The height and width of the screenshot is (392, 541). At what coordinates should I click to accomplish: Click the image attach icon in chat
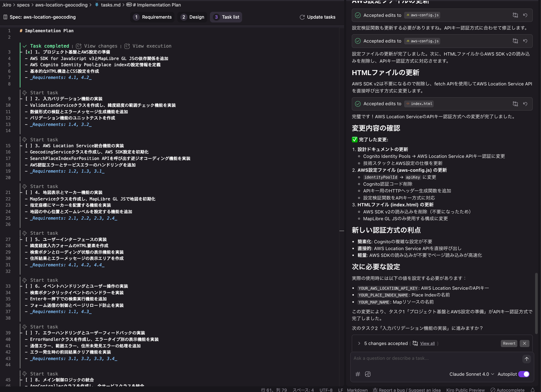[368, 374]
